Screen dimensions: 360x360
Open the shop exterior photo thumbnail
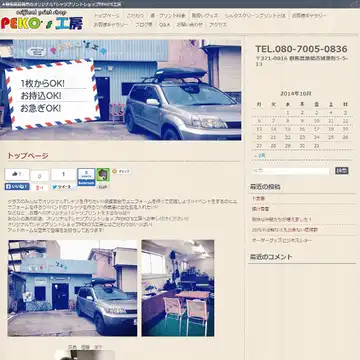(x=73, y=288)
